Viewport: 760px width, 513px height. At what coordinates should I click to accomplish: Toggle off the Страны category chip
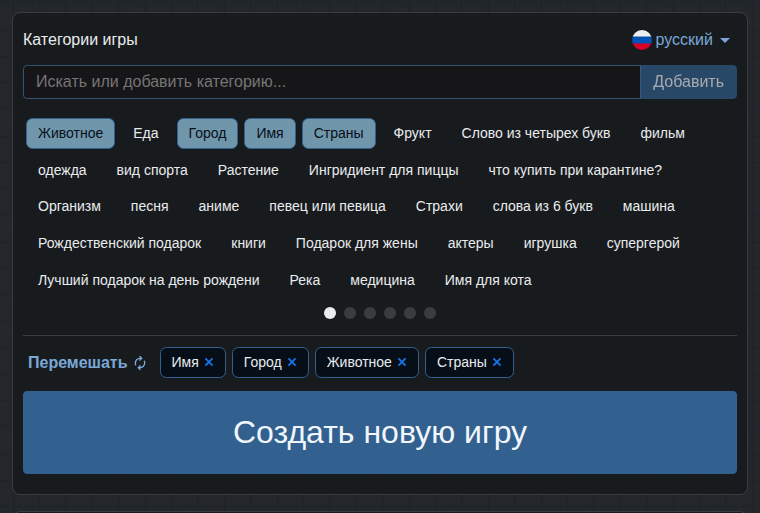tap(339, 133)
